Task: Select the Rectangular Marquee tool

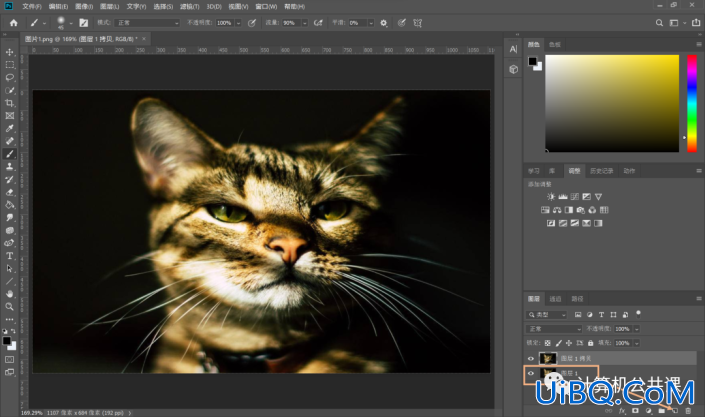Action: (x=9, y=65)
